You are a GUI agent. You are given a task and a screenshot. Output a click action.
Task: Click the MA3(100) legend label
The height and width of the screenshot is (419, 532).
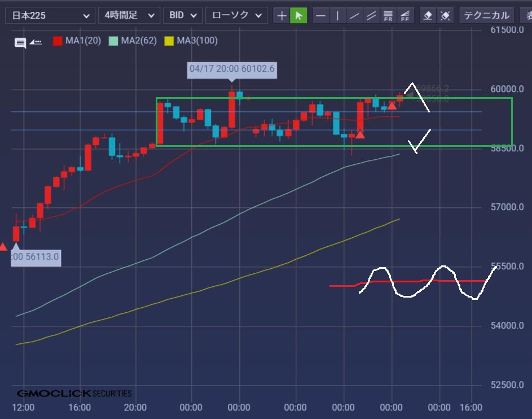197,41
